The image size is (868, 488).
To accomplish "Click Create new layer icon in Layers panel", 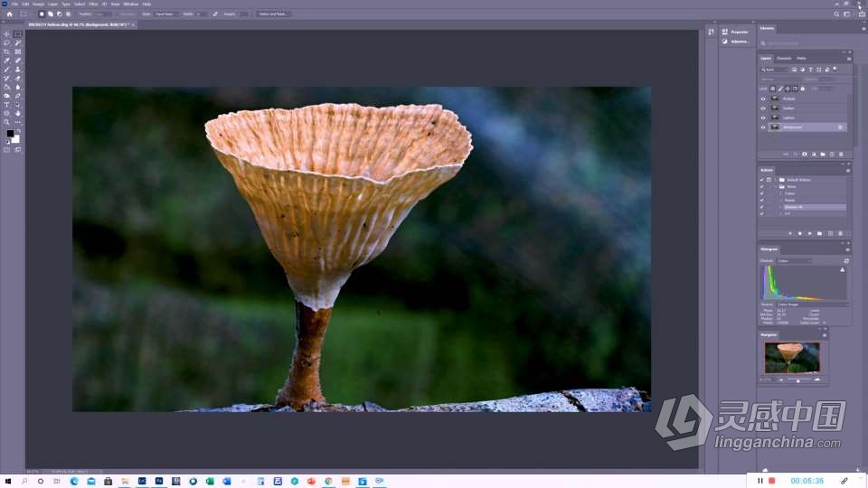I will pyautogui.click(x=832, y=155).
